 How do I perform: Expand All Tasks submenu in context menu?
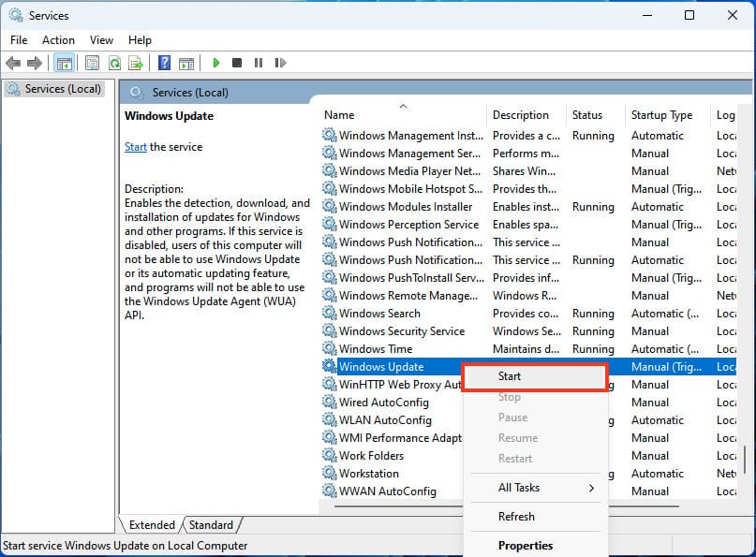(x=536, y=488)
